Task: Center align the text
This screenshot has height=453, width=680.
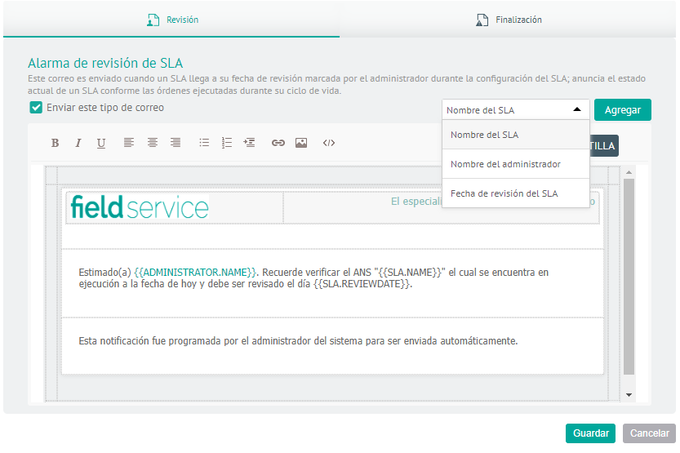Action: coord(152,143)
